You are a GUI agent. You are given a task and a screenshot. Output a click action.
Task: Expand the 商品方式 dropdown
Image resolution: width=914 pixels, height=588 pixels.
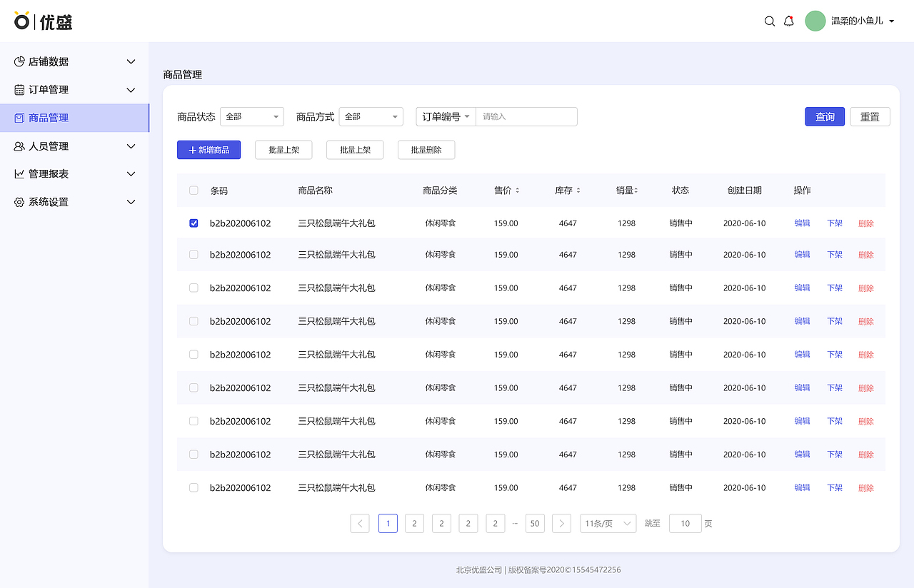pos(371,116)
